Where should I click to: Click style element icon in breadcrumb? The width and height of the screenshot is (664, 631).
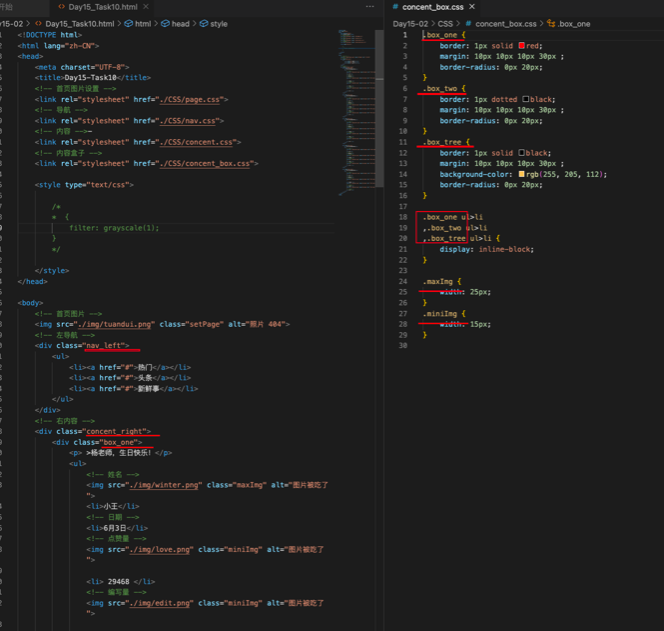click(x=203, y=23)
